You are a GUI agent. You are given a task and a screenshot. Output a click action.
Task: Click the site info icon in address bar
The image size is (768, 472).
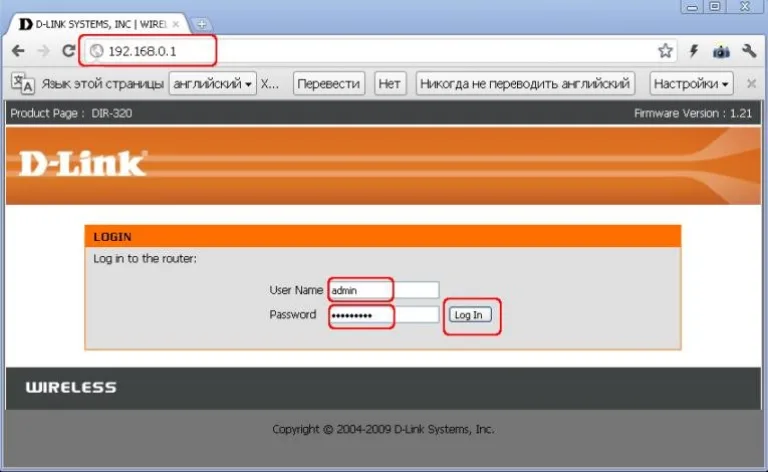(x=97, y=51)
